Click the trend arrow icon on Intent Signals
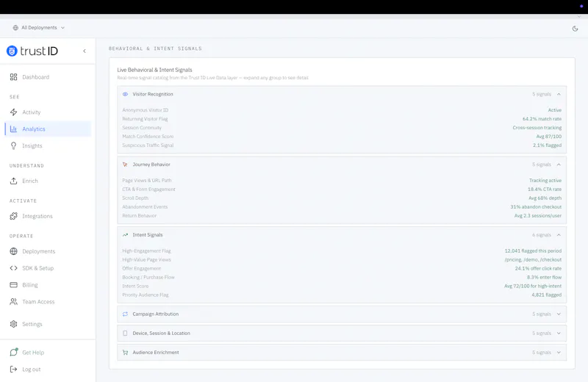Viewport: 588px width, 382px height. [125, 235]
